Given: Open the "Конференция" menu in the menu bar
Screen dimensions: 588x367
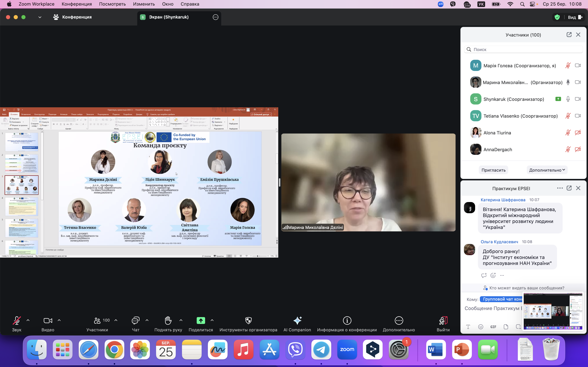Looking at the screenshot, I should tap(76, 4).
